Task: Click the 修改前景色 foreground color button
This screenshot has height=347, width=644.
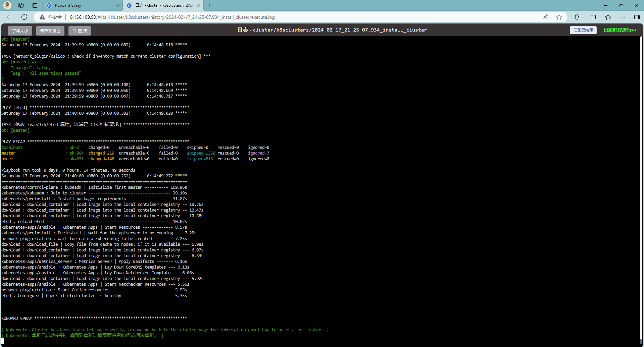Action: pyautogui.click(x=50, y=31)
